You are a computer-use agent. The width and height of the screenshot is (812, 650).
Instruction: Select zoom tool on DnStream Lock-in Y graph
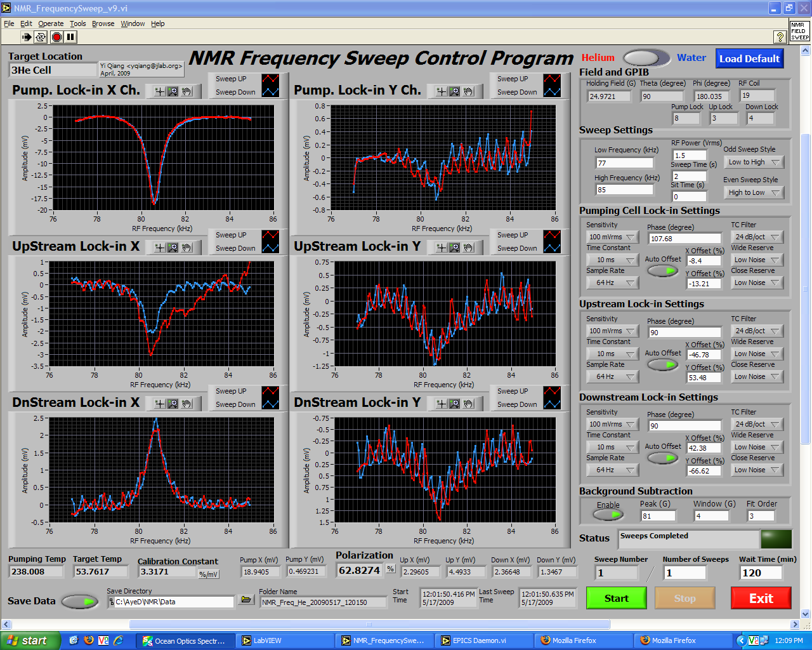[x=454, y=404]
